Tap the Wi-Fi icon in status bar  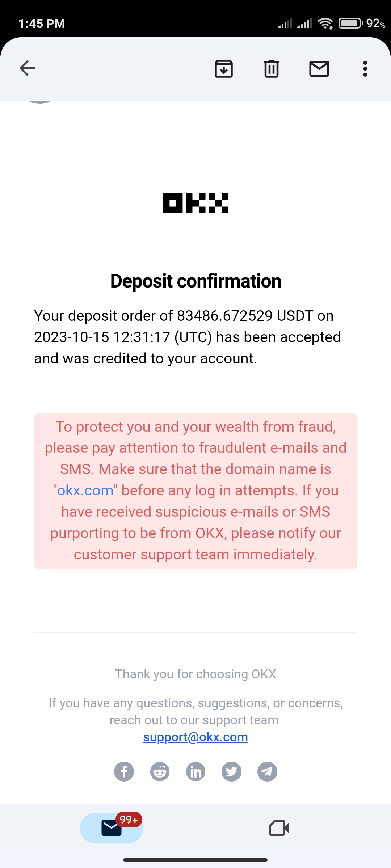pyautogui.click(x=325, y=24)
